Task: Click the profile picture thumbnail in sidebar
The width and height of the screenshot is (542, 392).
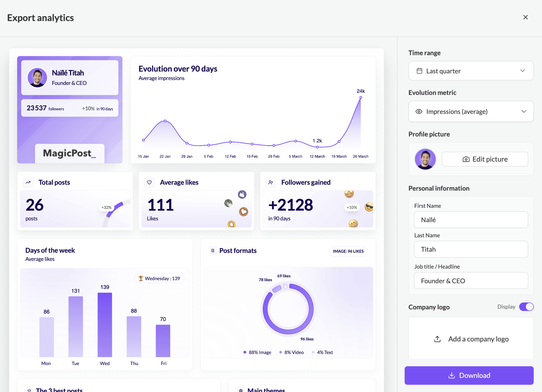Action: pos(425,159)
